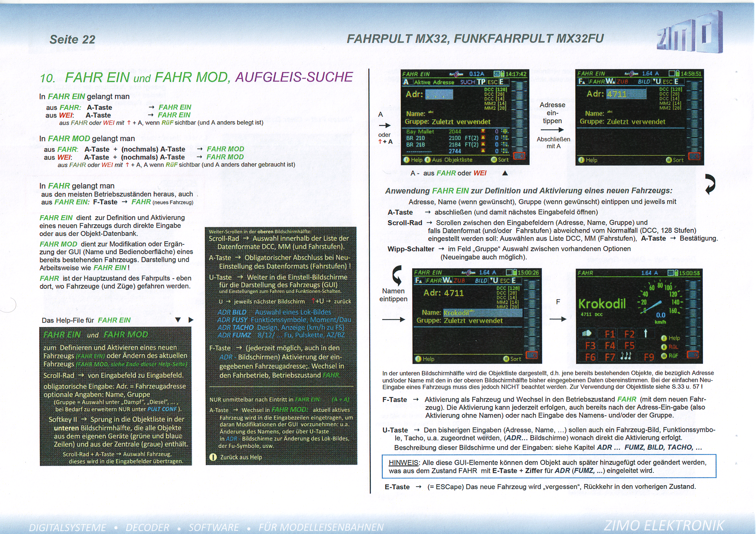Click RailCom logo in the 15:00:26 screen

tap(468, 272)
